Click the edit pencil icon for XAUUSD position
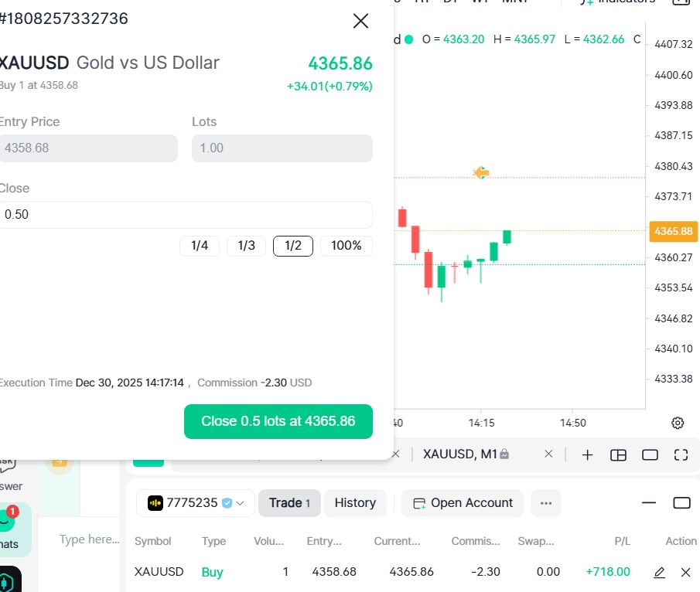The image size is (700, 592). pos(659,572)
